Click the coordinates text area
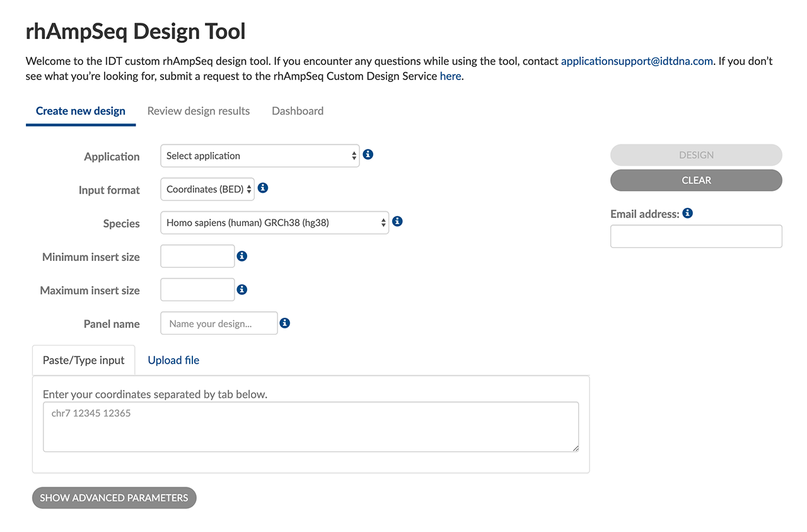 point(311,427)
